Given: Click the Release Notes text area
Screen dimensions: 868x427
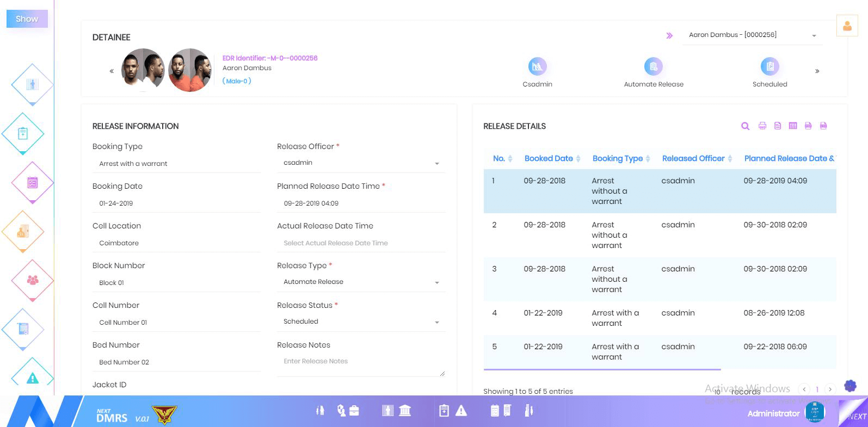Looking at the screenshot, I should pyautogui.click(x=361, y=365).
